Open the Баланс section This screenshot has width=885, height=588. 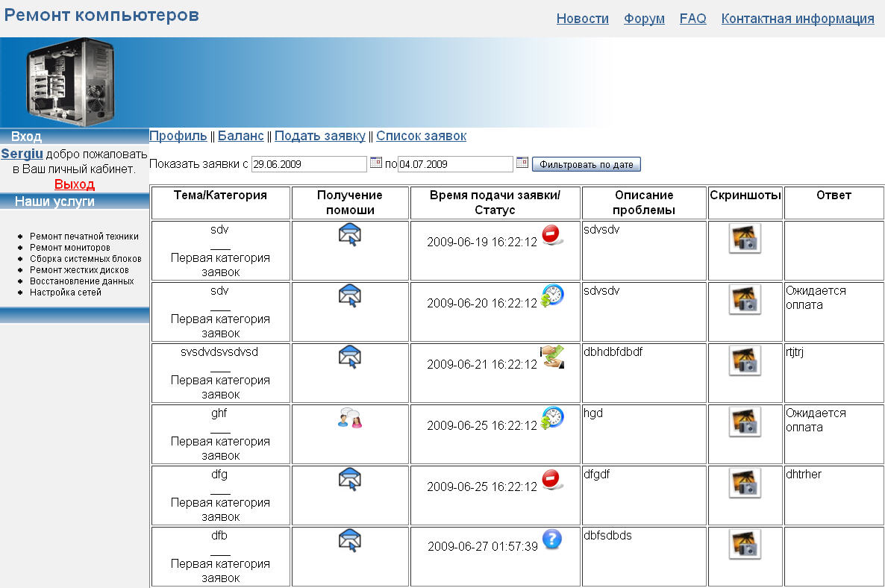pyautogui.click(x=240, y=136)
